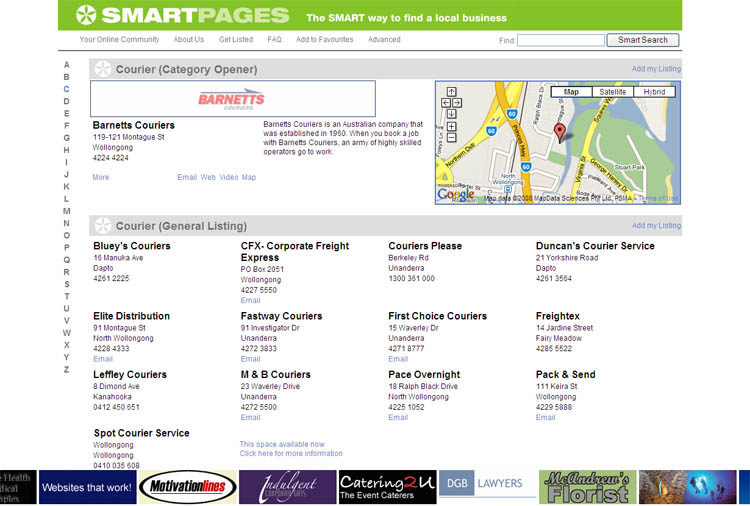Open Indulgent banner ad

pyautogui.click(x=288, y=487)
